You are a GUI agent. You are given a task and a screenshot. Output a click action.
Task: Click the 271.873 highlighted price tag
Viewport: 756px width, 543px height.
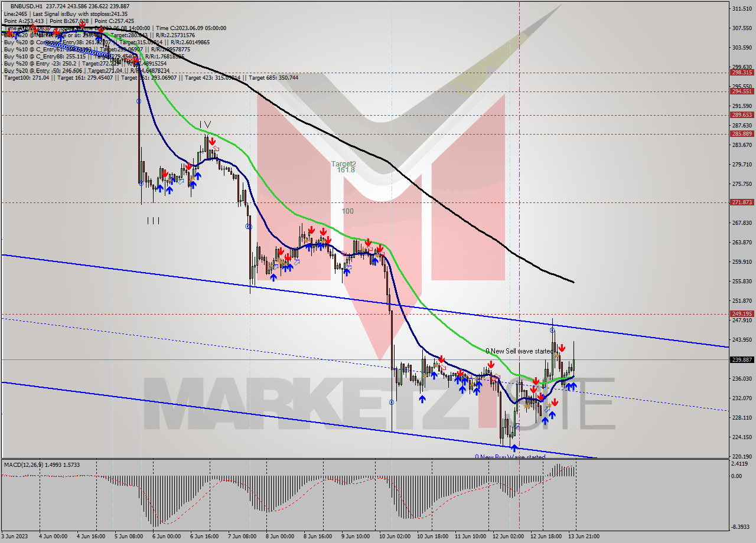(x=741, y=202)
